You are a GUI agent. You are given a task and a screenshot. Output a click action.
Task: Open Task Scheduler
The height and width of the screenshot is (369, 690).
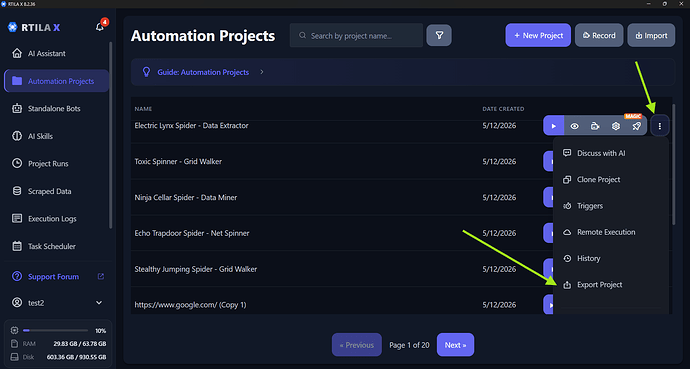(x=56, y=246)
